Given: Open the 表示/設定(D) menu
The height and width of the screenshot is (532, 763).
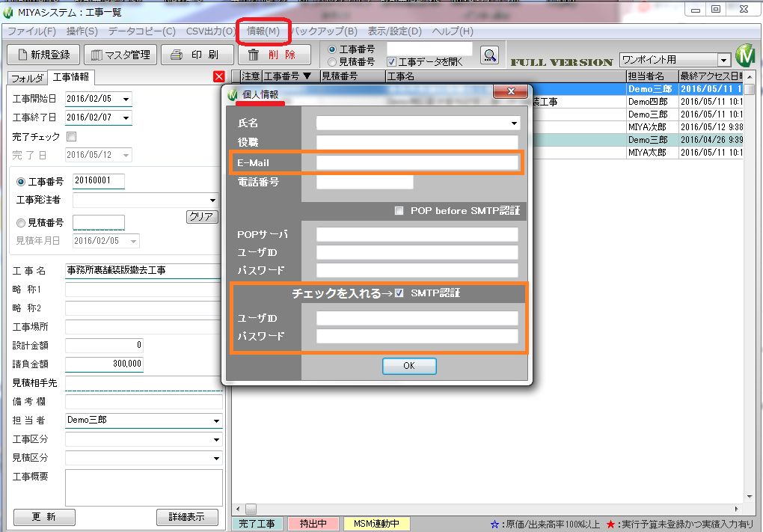Looking at the screenshot, I should pos(394,31).
